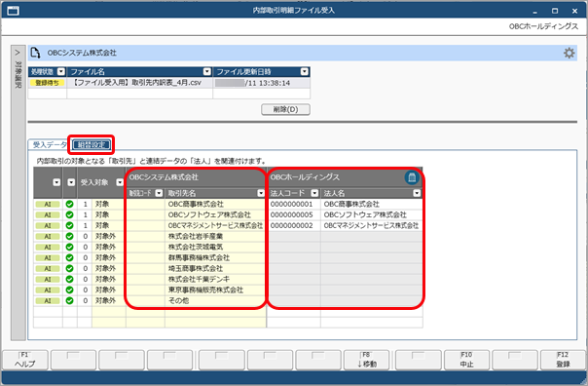The height and width of the screenshot is (386, 588).
Task: Click 取引先名 cell 東京事務機販売株式会社
Action: click(x=215, y=289)
